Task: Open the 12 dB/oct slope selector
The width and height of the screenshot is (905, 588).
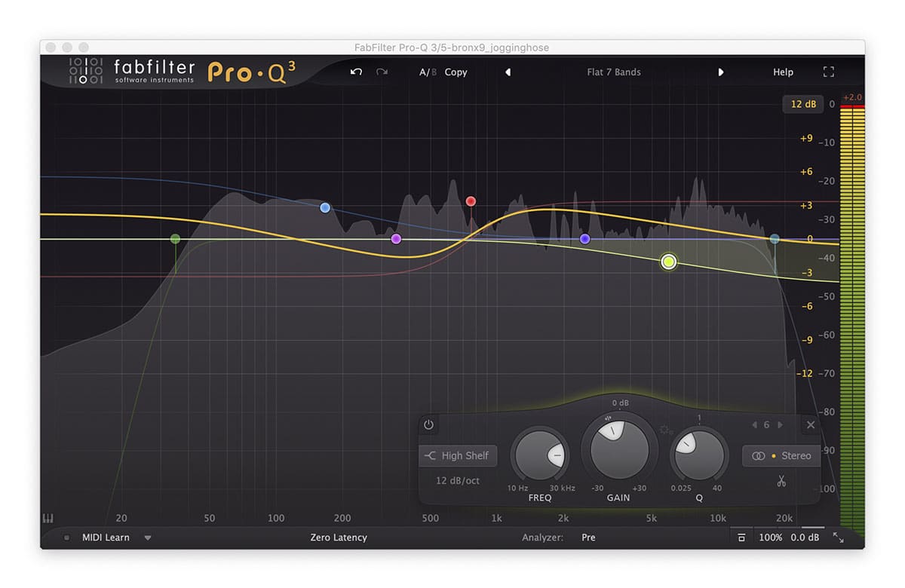Action: pos(458,480)
